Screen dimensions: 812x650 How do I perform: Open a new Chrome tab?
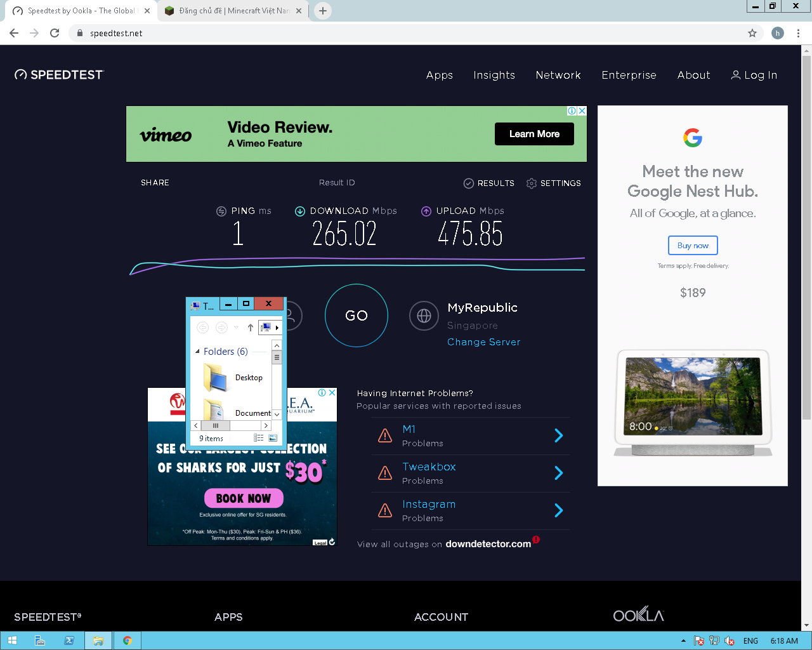[x=323, y=11]
